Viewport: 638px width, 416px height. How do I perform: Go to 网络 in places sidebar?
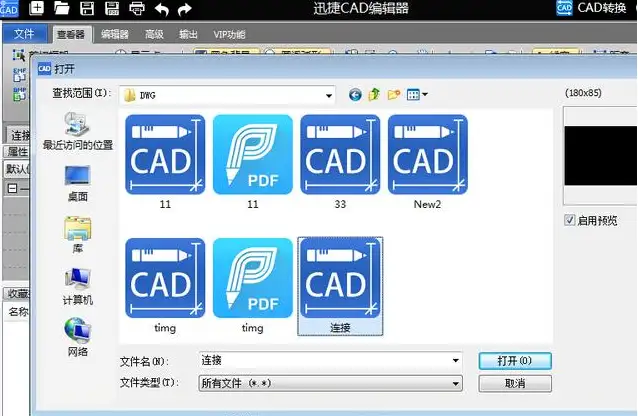(x=78, y=337)
